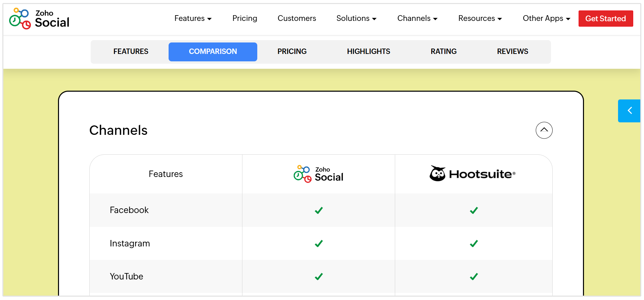Click Hootsuite's Facebook green checkmark
Viewport: 644px width, 300px height.
[474, 210]
